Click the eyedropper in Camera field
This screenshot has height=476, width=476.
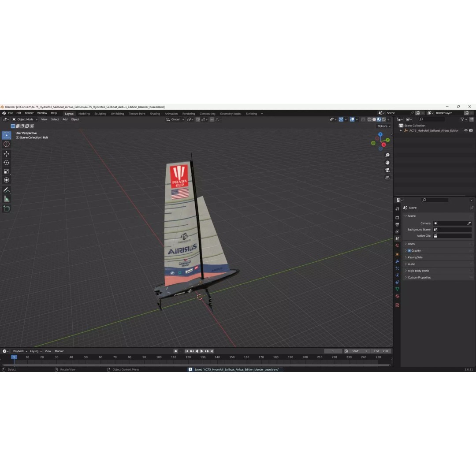(x=469, y=223)
